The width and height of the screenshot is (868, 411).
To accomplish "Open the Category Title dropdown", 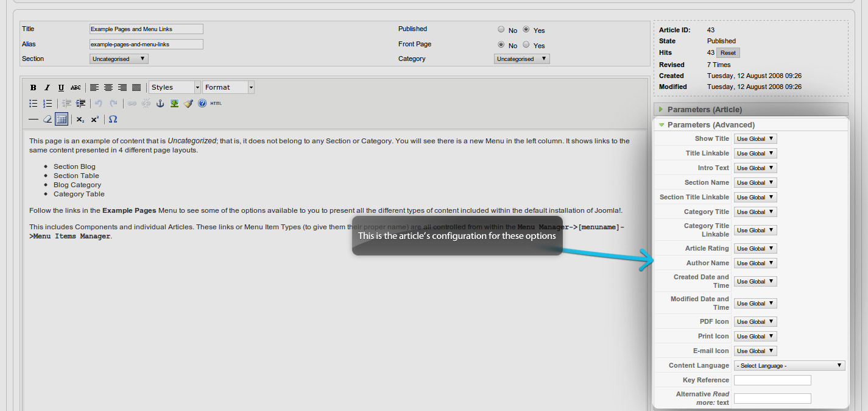I will (755, 212).
